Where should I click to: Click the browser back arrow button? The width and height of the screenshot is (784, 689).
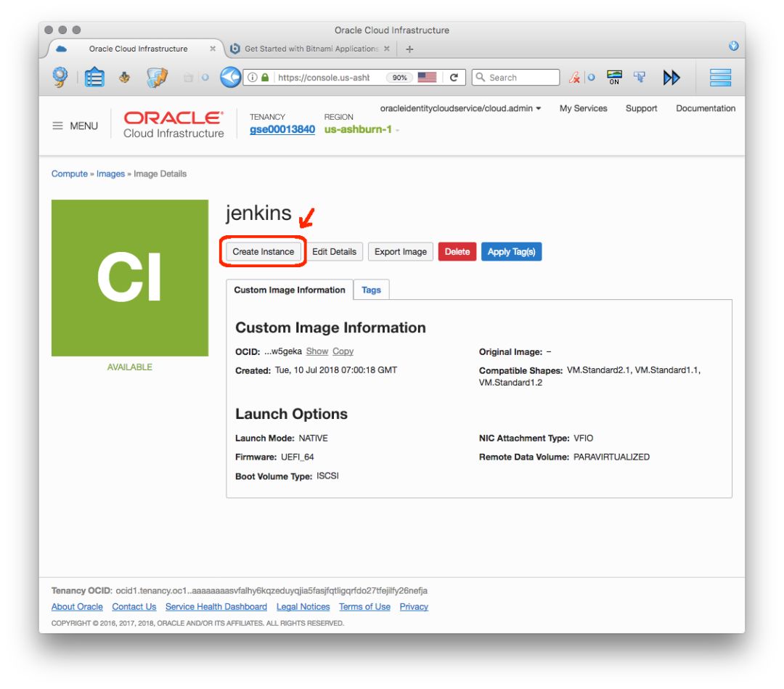click(x=231, y=78)
